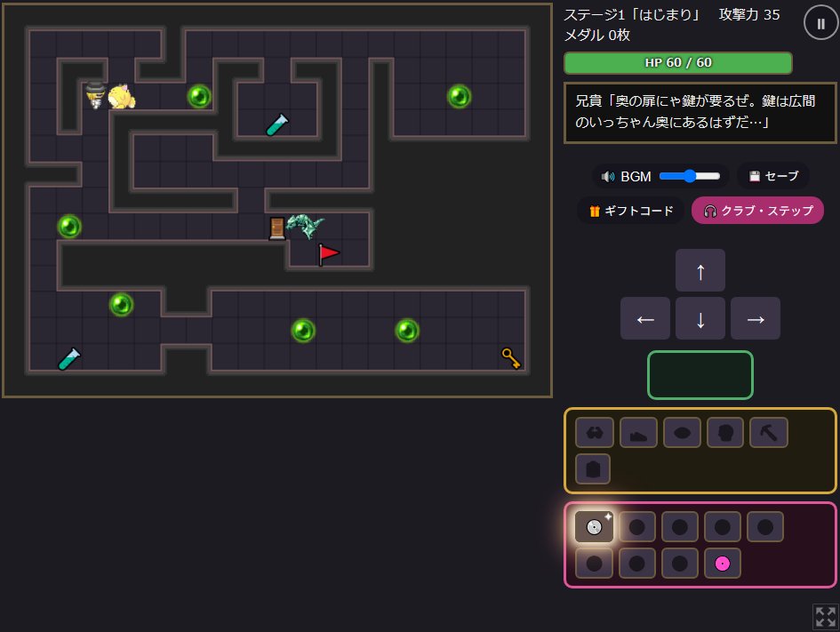This screenshot has height=632, width=840.
Task: Click the teal dragon enemy beside the door
Action: (x=304, y=226)
